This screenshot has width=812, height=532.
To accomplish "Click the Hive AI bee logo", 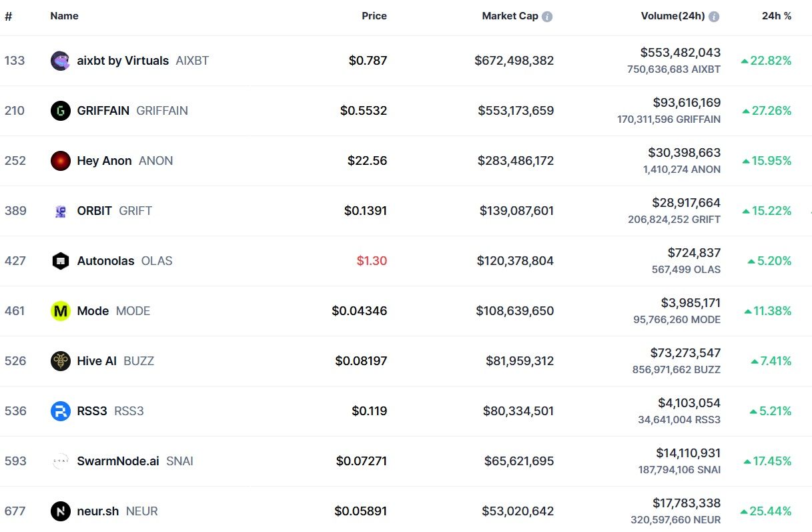I will click(x=60, y=361).
